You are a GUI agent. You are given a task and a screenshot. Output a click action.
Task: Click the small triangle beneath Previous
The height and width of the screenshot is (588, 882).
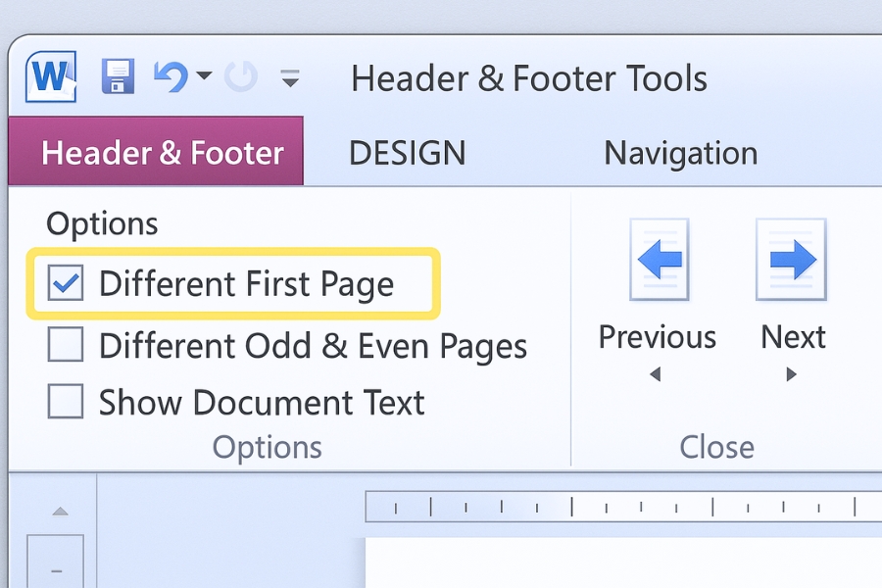tap(656, 372)
